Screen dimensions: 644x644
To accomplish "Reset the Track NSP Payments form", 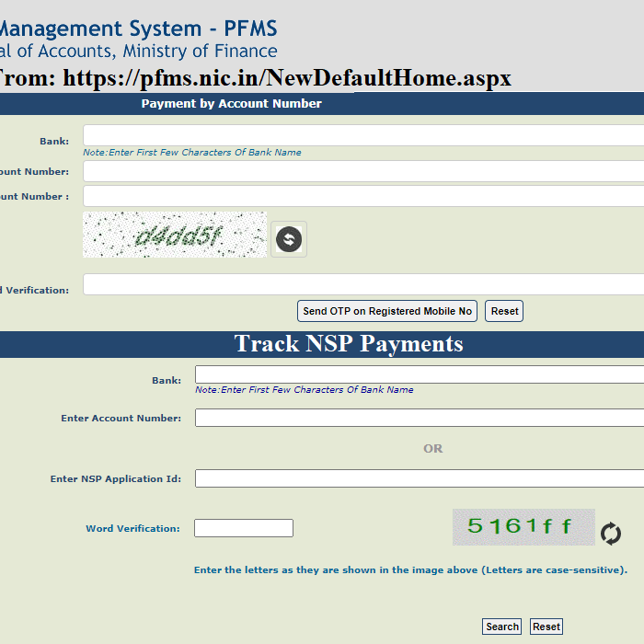I will (546, 627).
